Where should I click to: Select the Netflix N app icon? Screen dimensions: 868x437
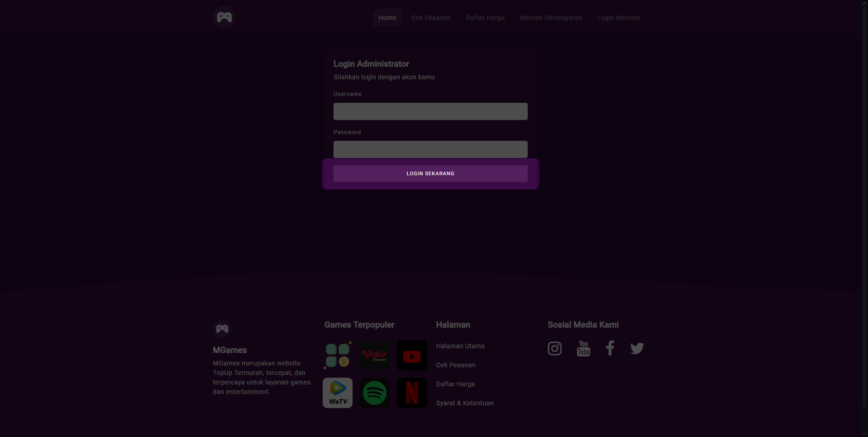coord(412,393)
